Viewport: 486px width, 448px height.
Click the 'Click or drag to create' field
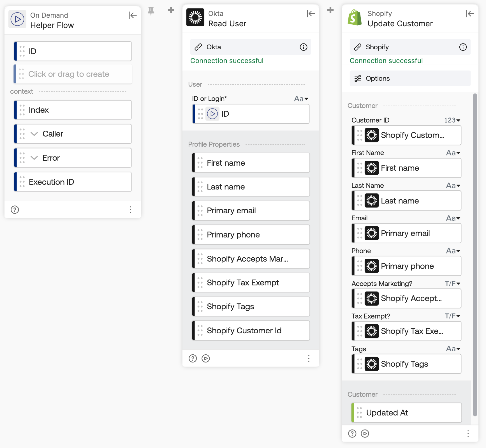73,74
